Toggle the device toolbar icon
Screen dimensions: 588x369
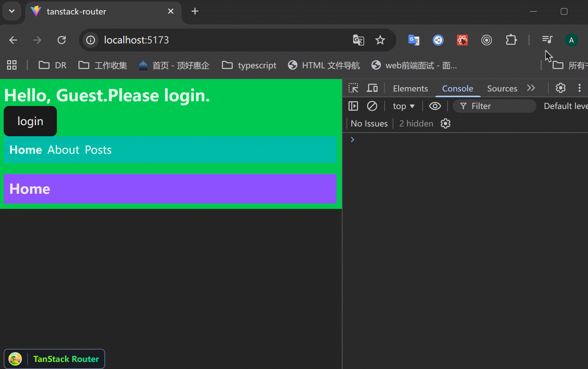(x=372, y=88)
